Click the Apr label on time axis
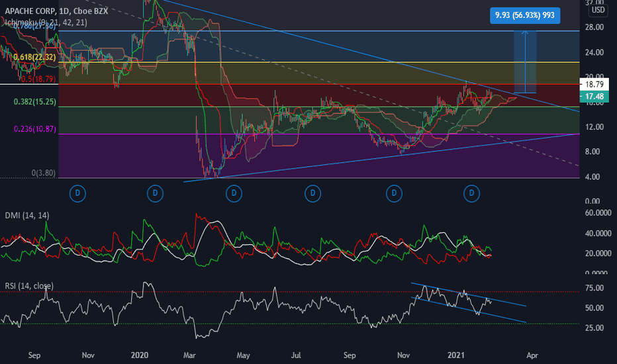The height and width of the screenshot is (364, 617). point(532,355)
